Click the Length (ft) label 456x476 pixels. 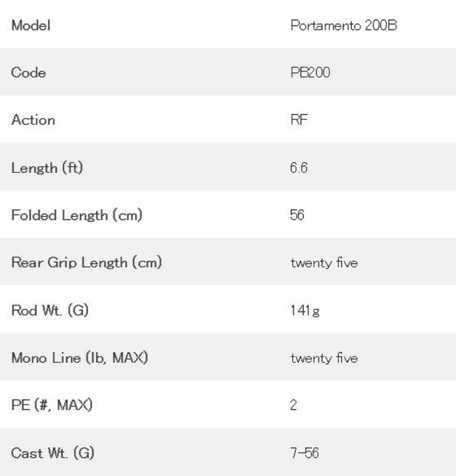[47, 168]
